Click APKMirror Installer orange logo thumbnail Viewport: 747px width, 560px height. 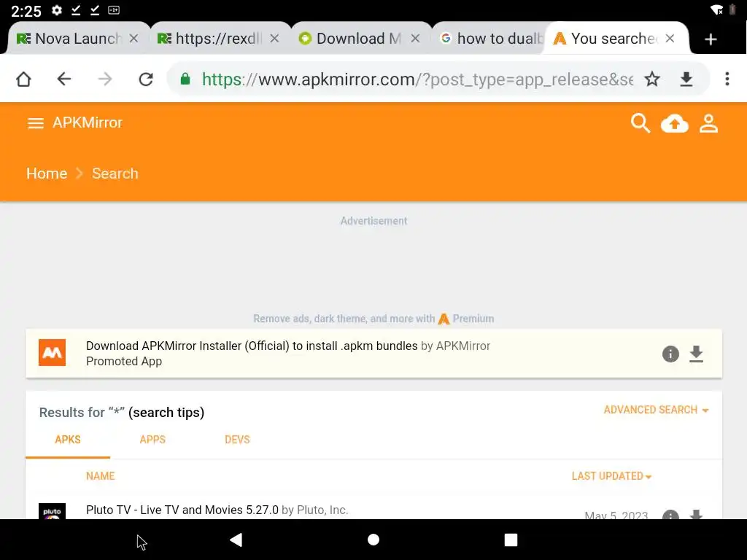[52, 352]
